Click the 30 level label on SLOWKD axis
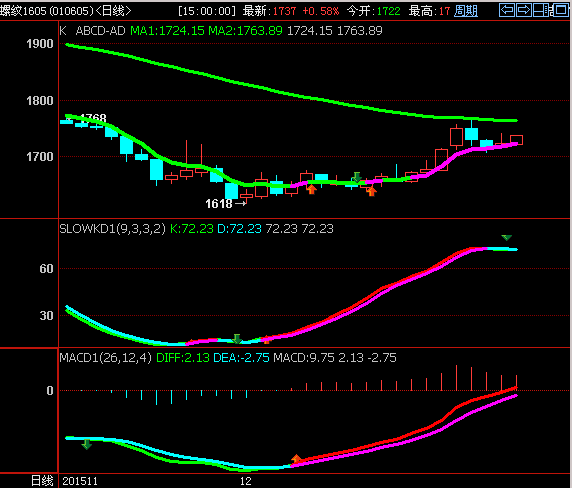The height and width of the screenshot is (488, 572). pos(46,315)
